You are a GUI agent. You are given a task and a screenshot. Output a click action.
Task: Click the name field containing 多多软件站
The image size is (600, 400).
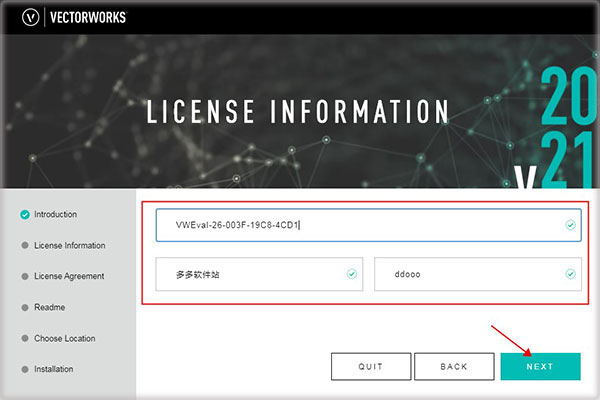[259, 274]
